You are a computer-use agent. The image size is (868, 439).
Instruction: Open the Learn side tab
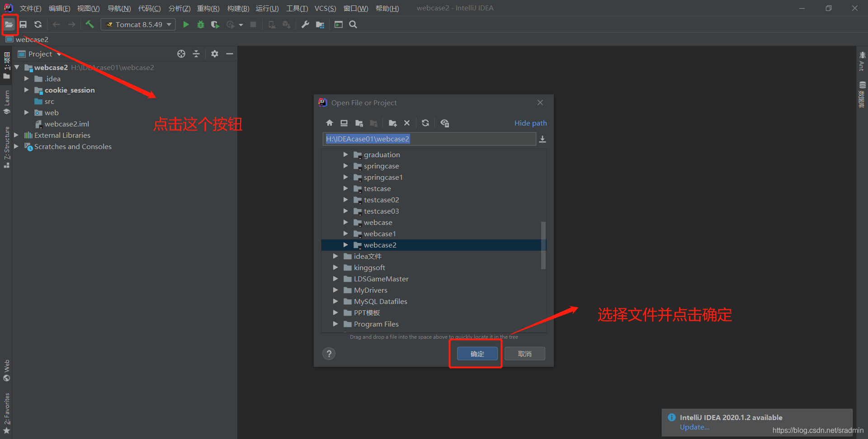(7, 103)
